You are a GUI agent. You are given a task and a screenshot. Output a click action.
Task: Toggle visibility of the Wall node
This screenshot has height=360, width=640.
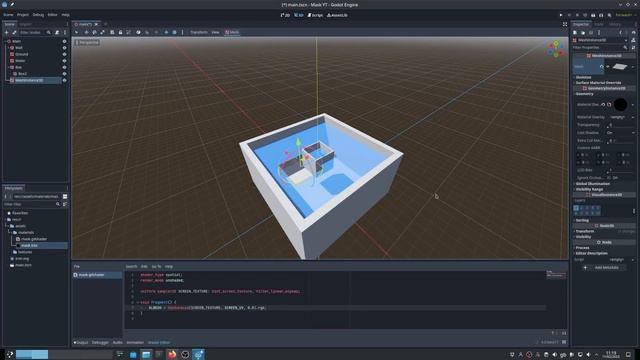coord(64,48)
